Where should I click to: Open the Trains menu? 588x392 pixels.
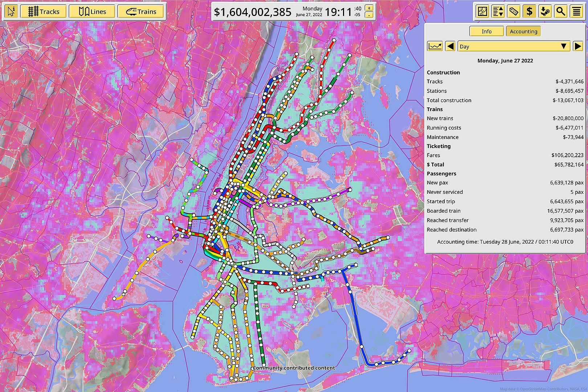click(141, 12)
